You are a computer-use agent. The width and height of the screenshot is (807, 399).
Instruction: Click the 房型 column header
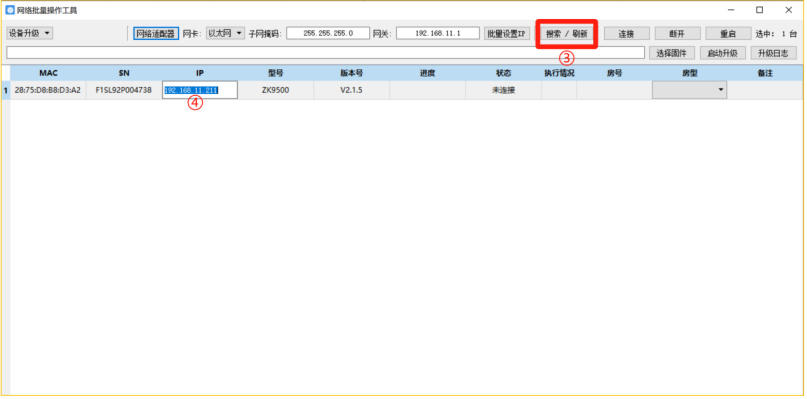tap(690, 73)
